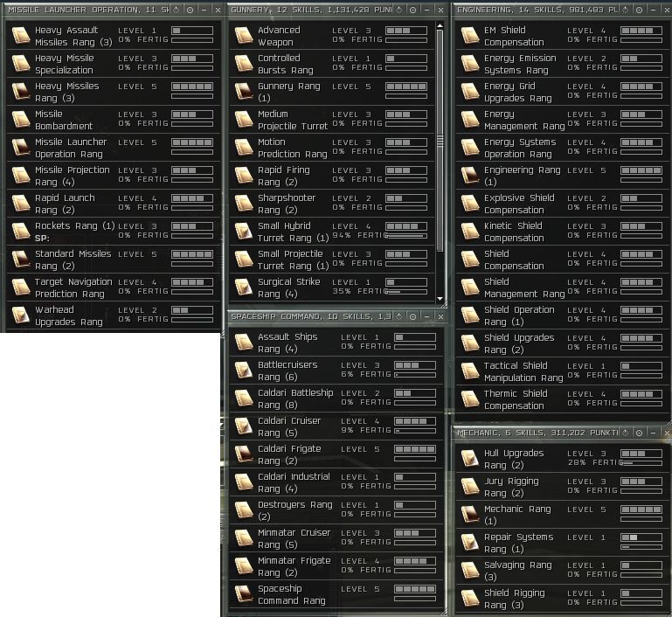Click Surgical Strike 35% progress bar
The width and height of the screenshot is (672, 617).
406,291
